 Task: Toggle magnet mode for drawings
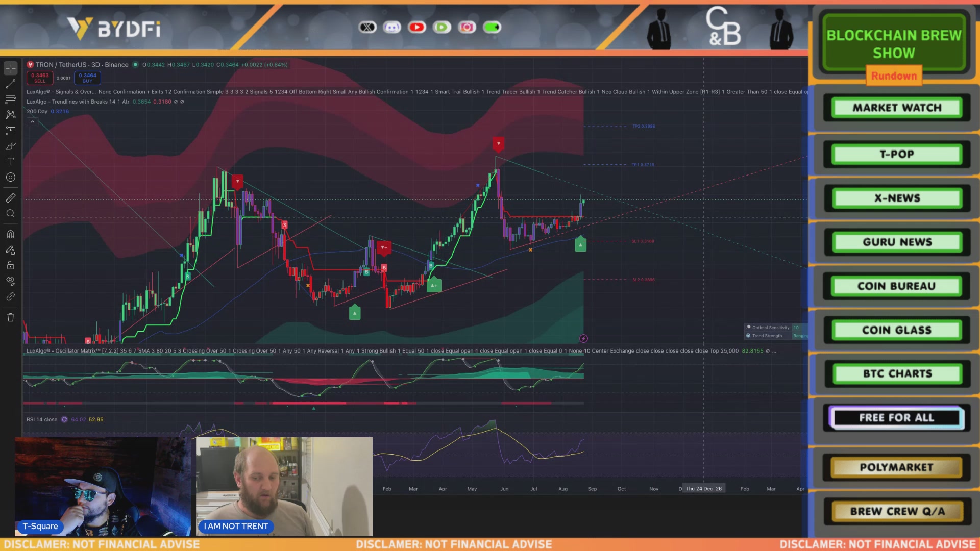pos(11,234)
